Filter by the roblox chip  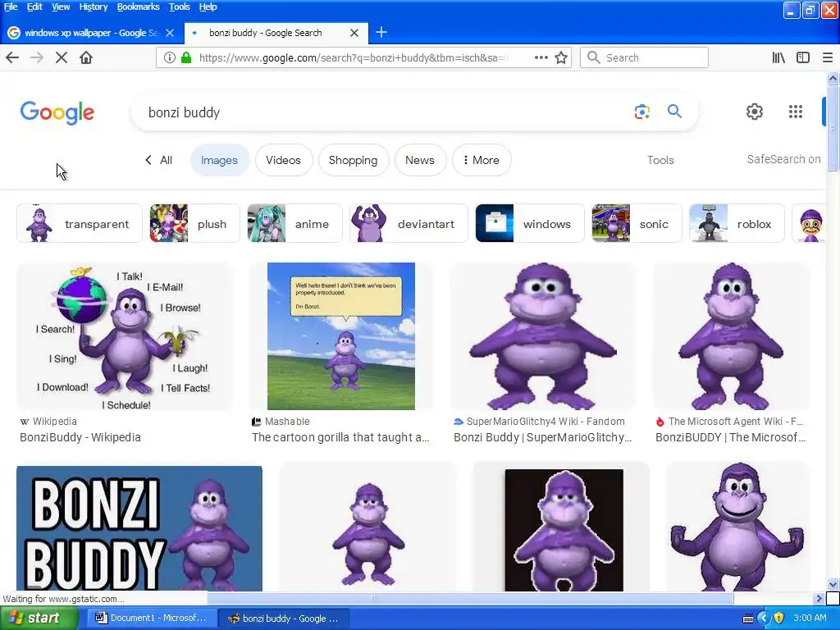(737, 223)
